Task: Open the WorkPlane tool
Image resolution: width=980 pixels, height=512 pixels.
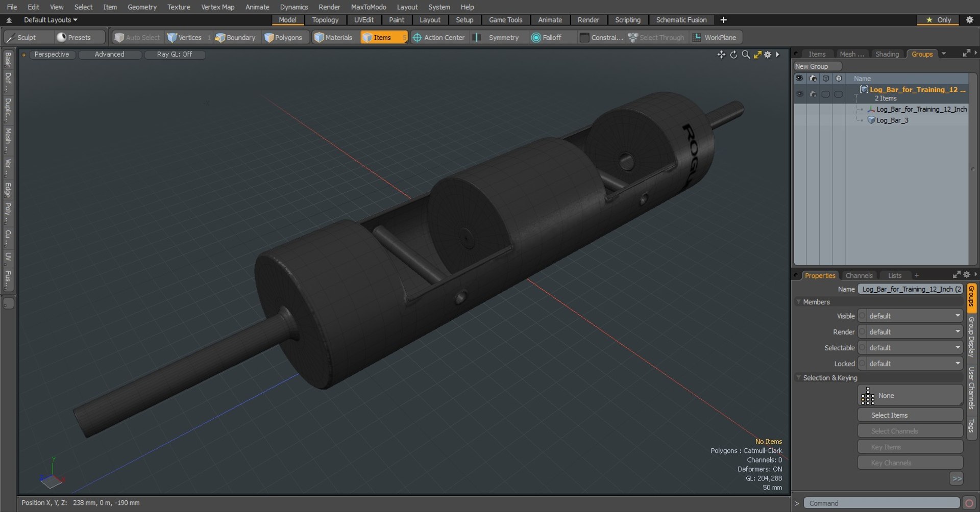Action: [x=715, y=38]
